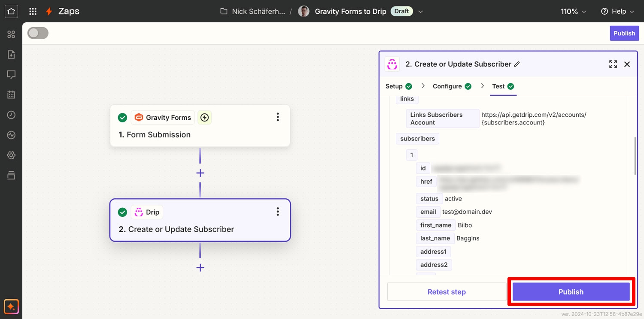
Task: Add a step between Gravity Forms and Drip
Action: click(x=200, y=173)
